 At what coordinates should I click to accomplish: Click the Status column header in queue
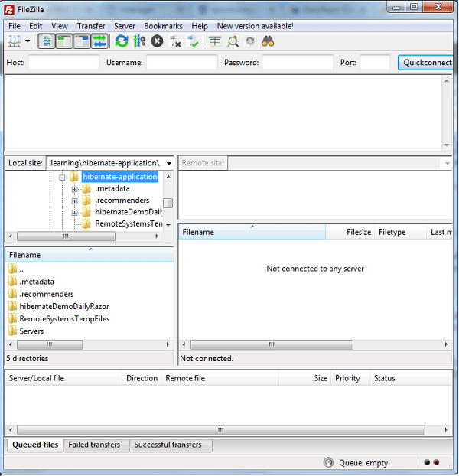(x=411, y=378)
